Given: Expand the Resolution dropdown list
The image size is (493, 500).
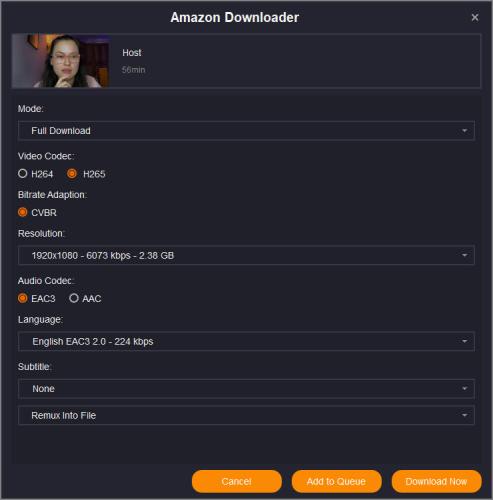Looking at the screenshot, I should [246, 255].
